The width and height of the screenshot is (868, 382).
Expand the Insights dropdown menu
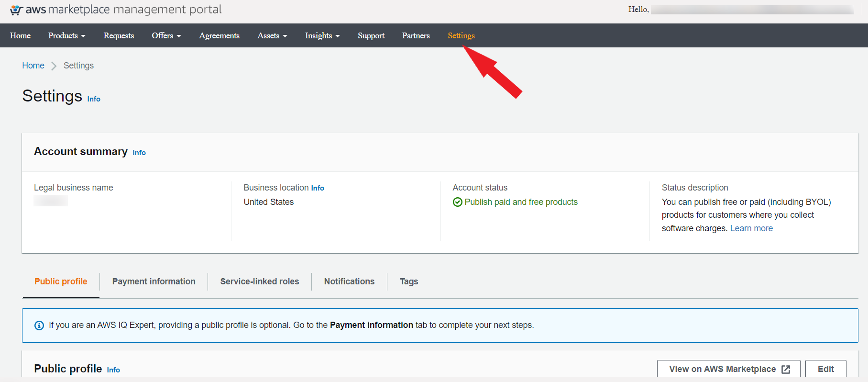pyautogui.click(x=322, y=35)
